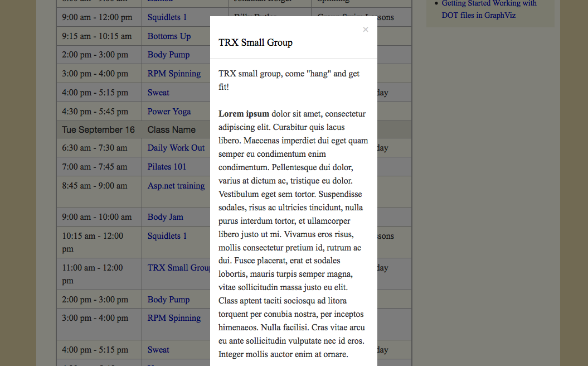Viewport: 588px width, 366px height.
Task: Click the Power Yoga class link
Action: pos(169,112)
